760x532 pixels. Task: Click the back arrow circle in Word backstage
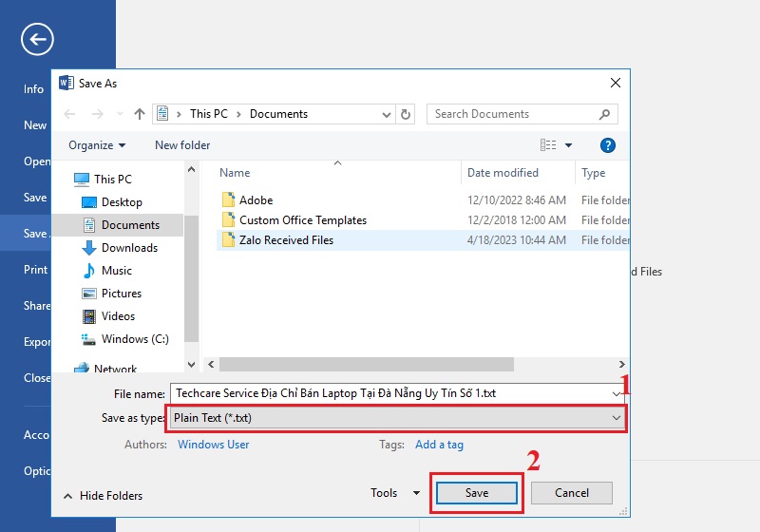(x=37, y=39)
